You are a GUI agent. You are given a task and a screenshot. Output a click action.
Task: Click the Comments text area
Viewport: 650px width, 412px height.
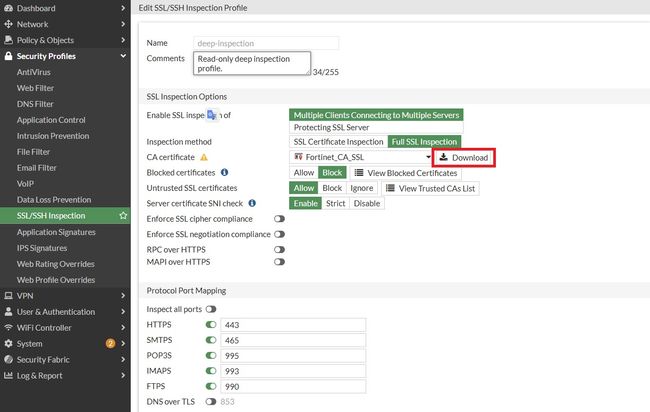tap(252, 63)
